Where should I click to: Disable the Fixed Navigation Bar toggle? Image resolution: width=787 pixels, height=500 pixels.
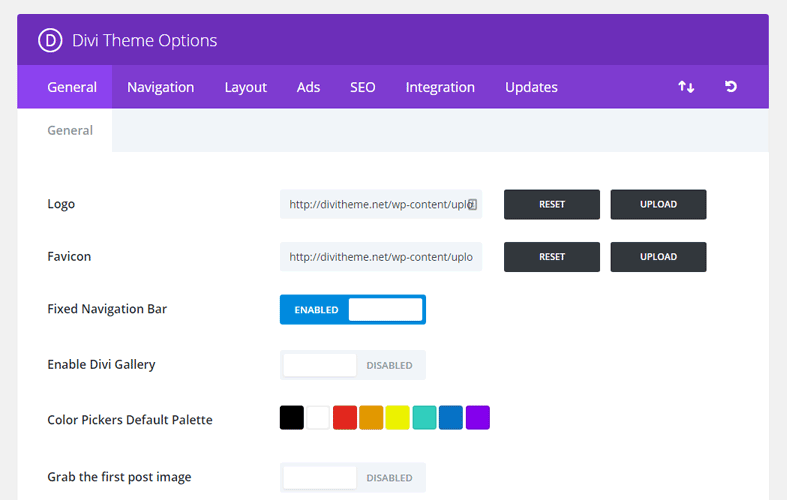click(x=353, y=309)
